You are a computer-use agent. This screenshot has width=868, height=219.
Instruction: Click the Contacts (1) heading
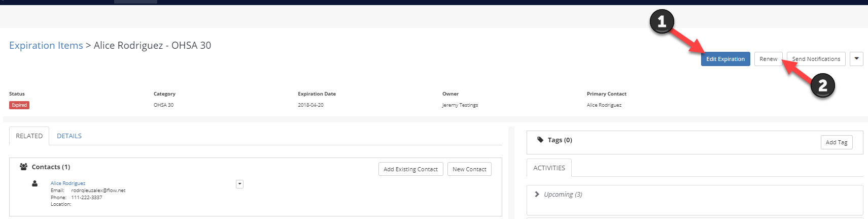coord(51,167)
